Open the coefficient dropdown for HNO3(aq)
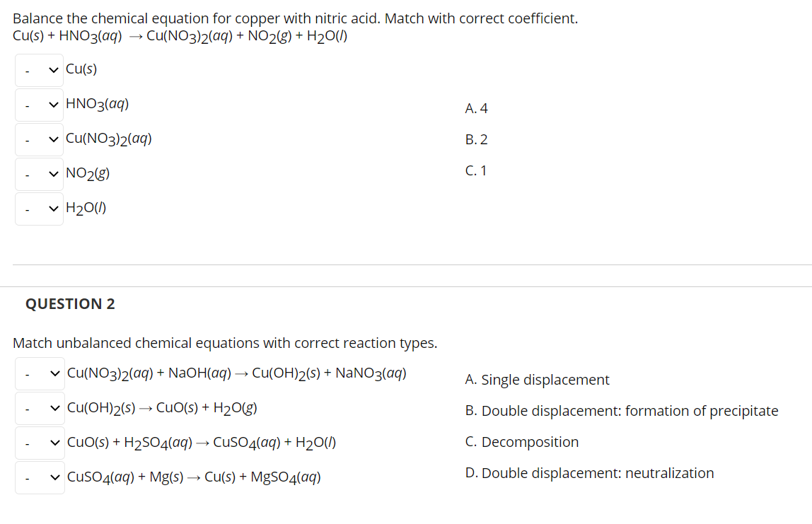The height and width of the screenshot is (524, 812). click(39, 103)
